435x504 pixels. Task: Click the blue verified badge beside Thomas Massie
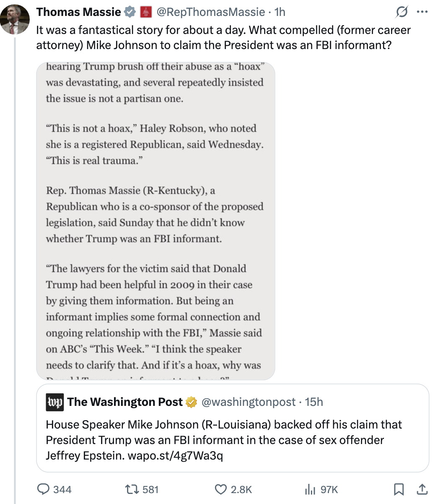click(x=130, y=12)
